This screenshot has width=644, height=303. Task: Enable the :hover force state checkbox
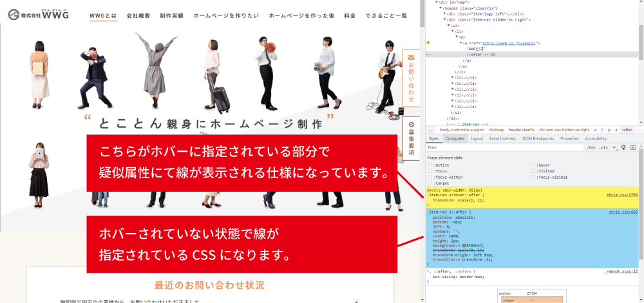click(x=533, y=165)
